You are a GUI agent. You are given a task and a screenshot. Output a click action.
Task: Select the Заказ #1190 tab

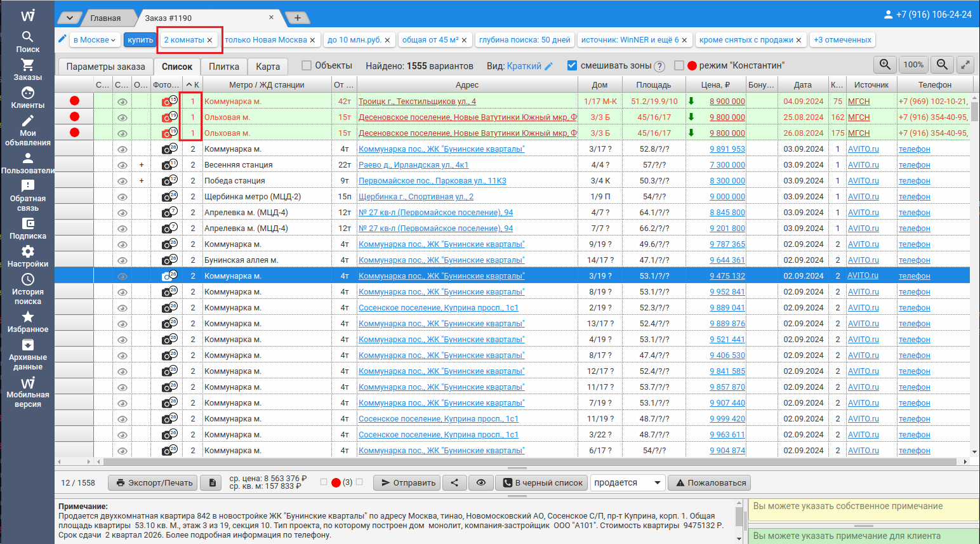pyautogui.click(x=168, y=18)
